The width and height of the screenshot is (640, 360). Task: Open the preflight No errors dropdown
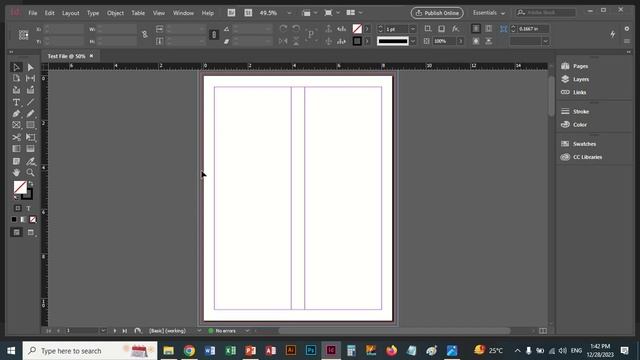click(x=247, y=331)
